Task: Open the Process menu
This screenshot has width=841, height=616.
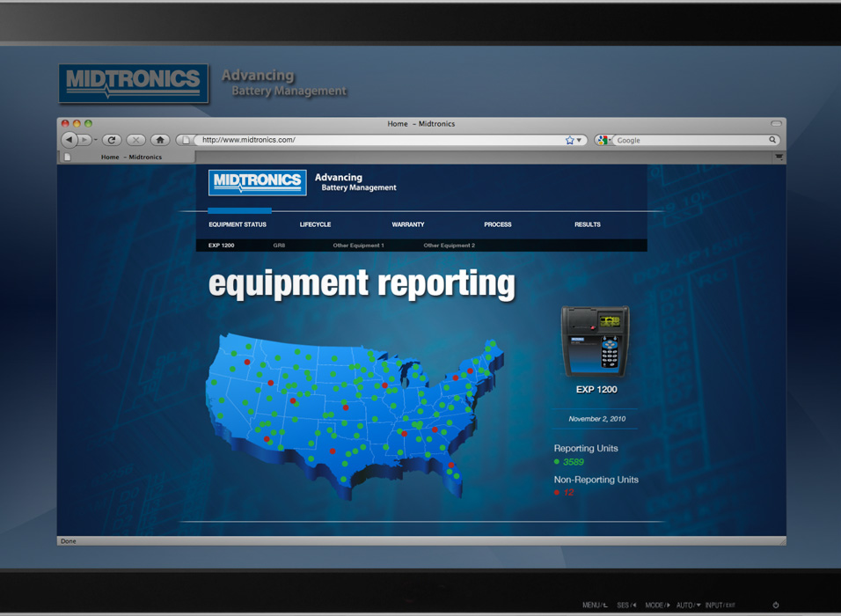Action: coord(498,224)
